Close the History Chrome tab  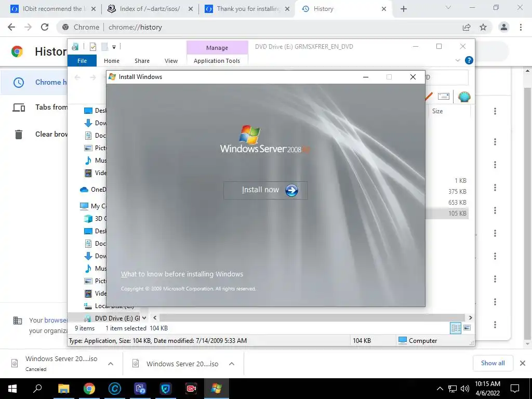(x=384, y=9)
